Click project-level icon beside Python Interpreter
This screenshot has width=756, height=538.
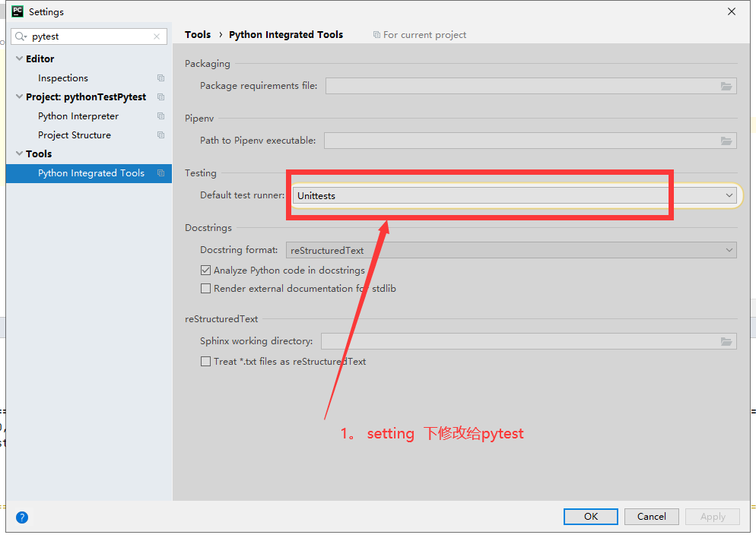pos(161,116)
